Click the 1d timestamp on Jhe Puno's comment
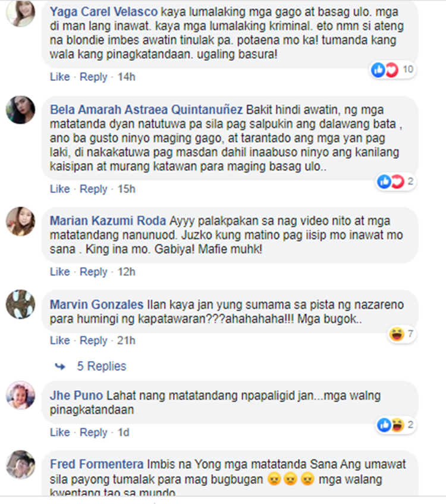Viewport: 446px width, 504px height. (123, 433)
